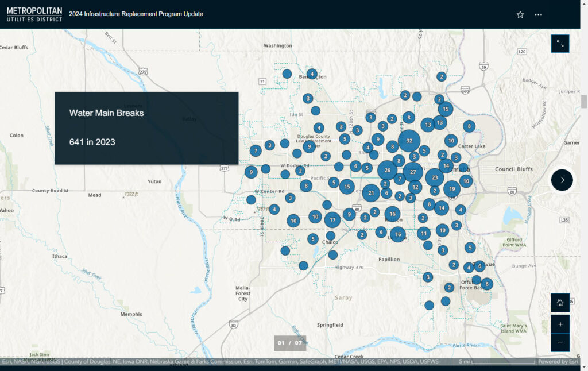
Task: Click the County Road M label
Action: pos(50,191)
